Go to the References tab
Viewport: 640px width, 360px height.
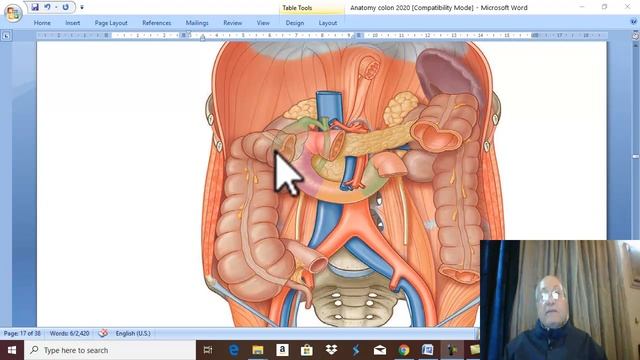[x=156, y=23]
